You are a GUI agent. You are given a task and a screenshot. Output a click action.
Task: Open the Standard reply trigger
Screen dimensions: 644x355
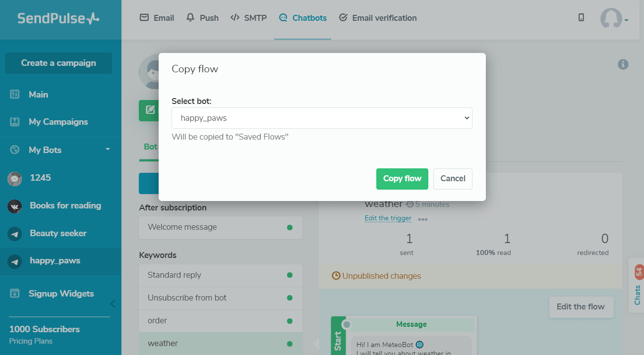pos(221,275)
